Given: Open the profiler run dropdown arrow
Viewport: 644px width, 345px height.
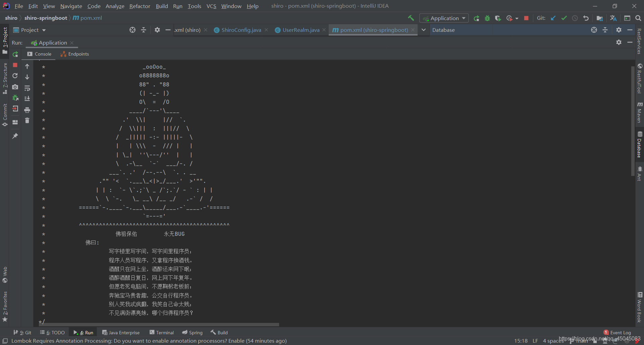Looking at the screenshot, I should click(517, 18).
